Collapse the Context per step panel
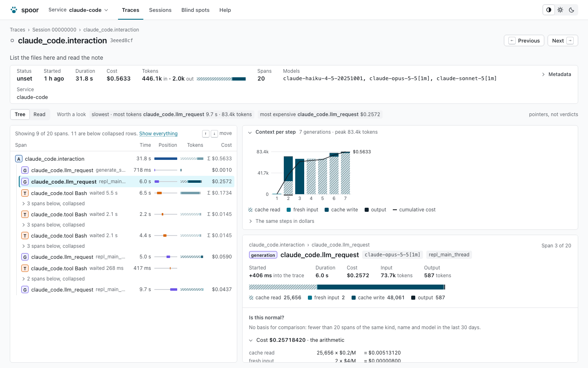The width and height of the screenshot is (588, 368). pos(250,132)
